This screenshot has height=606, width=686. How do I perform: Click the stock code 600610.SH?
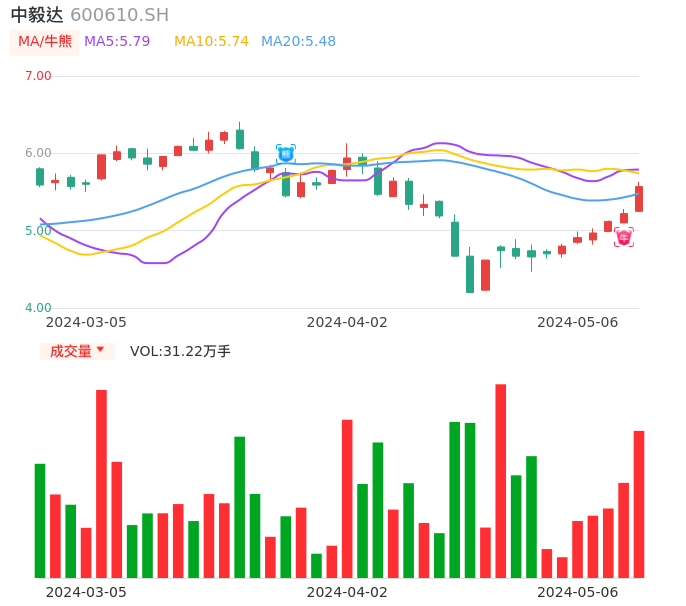click(x=119, y=15)
